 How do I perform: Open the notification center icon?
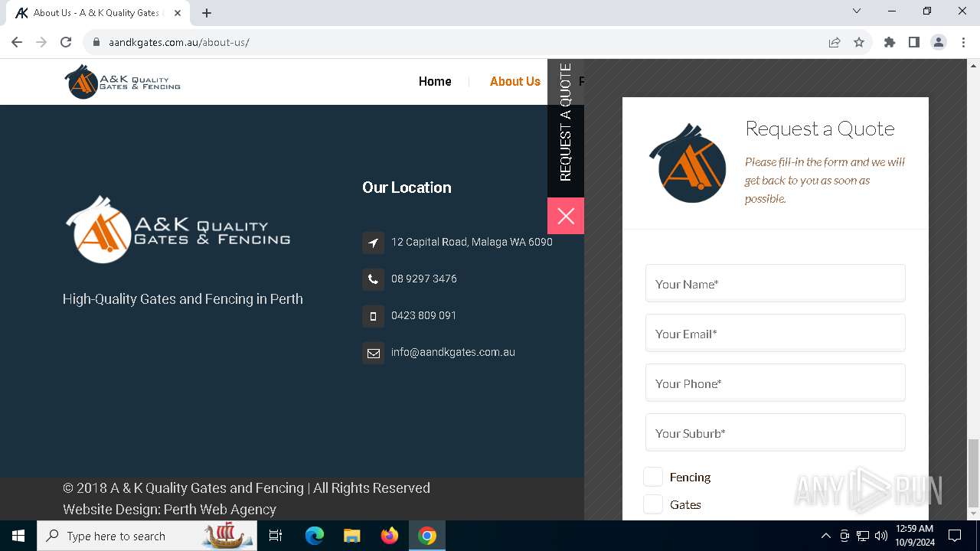pos(955,536)
